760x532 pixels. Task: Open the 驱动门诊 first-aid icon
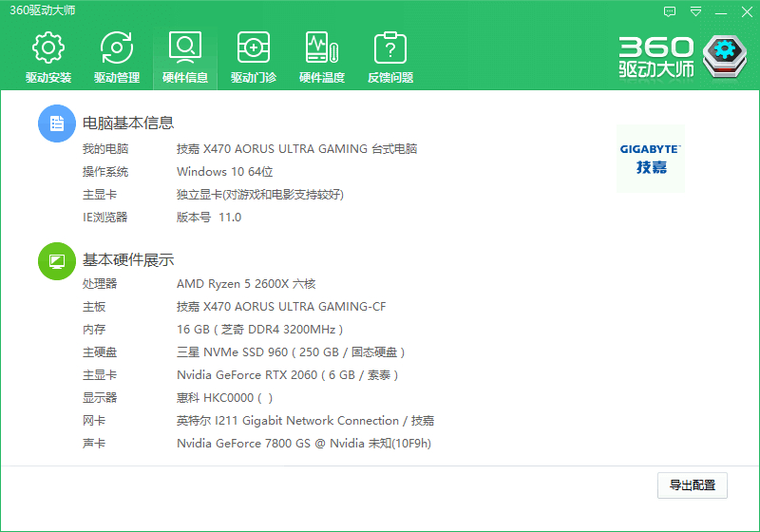254,47
